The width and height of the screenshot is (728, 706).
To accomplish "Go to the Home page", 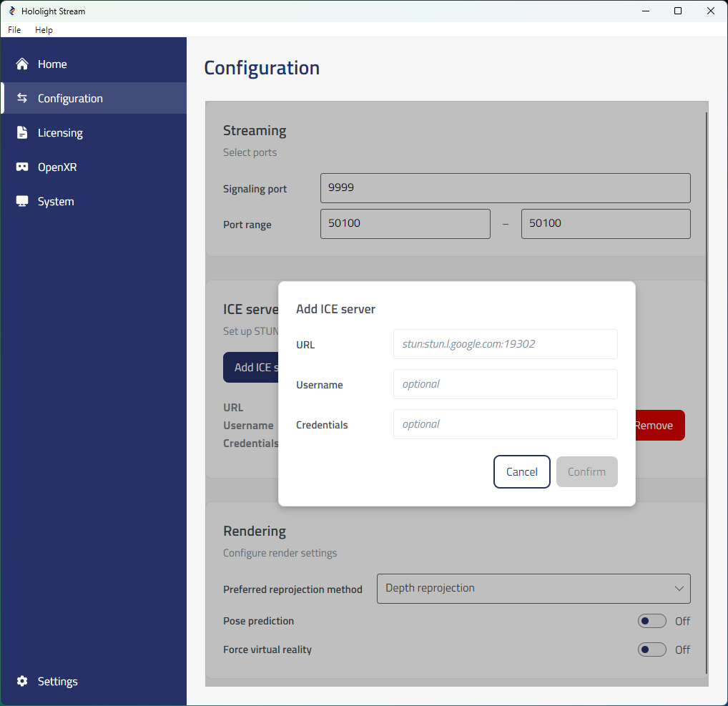I will tap(94, 64).
